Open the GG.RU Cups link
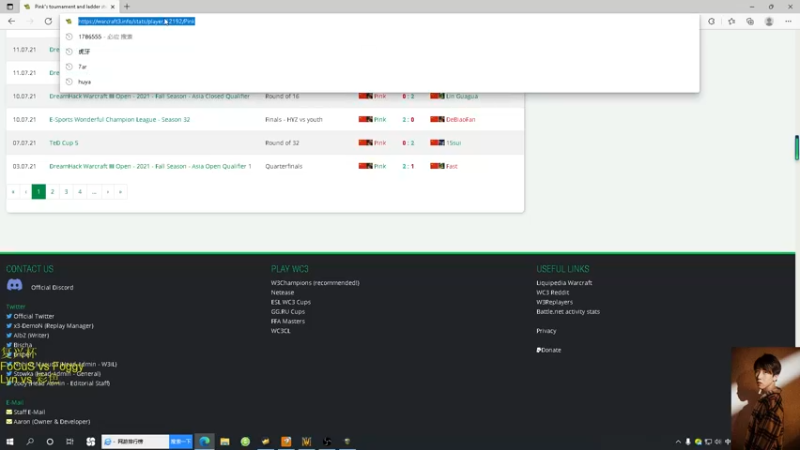 coord(288,312)
